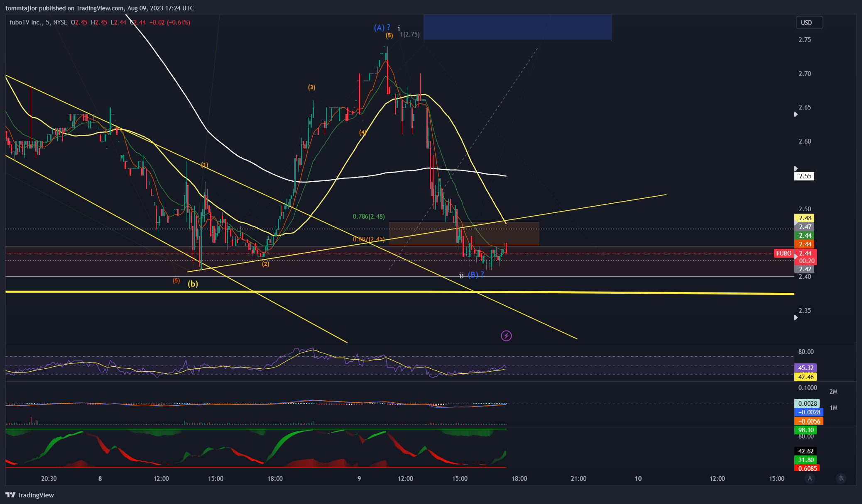
Task: Click the 1(2.75) fib extension label
Action: (x=409, y=34)
